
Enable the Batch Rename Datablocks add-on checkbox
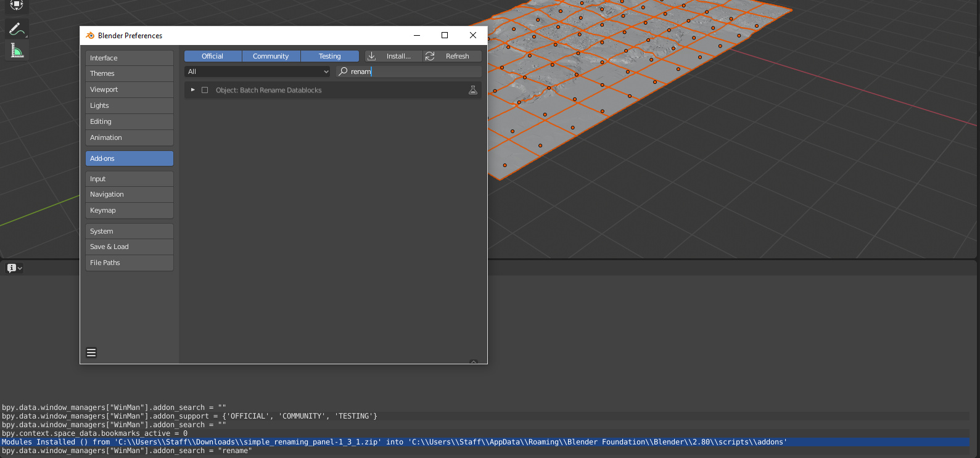point(205,90)
